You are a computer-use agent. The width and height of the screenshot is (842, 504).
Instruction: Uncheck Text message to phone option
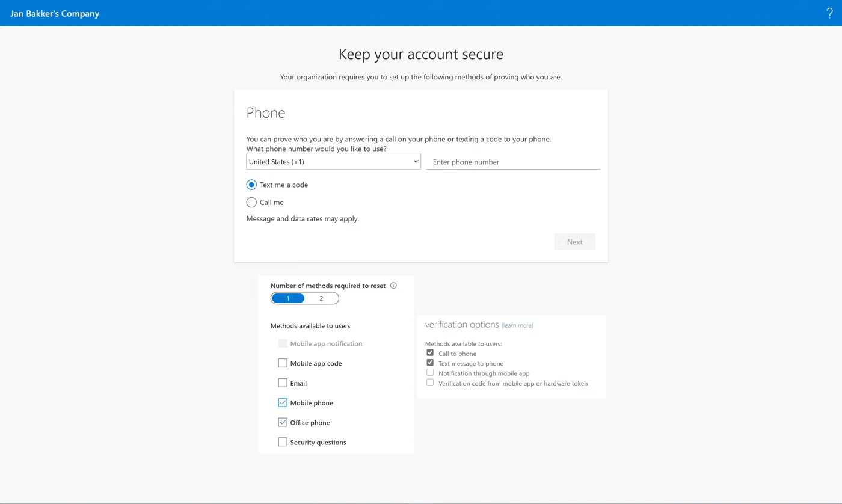430,363
